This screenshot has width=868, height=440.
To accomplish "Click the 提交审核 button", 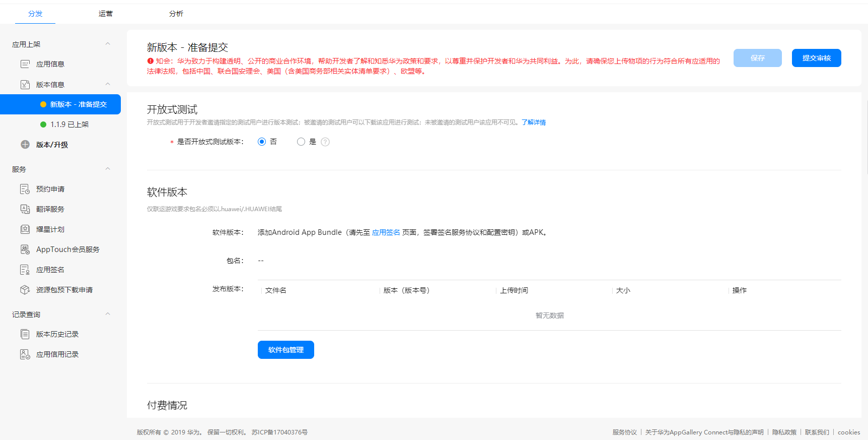I will pyautogui.click(x=817, y=58).
